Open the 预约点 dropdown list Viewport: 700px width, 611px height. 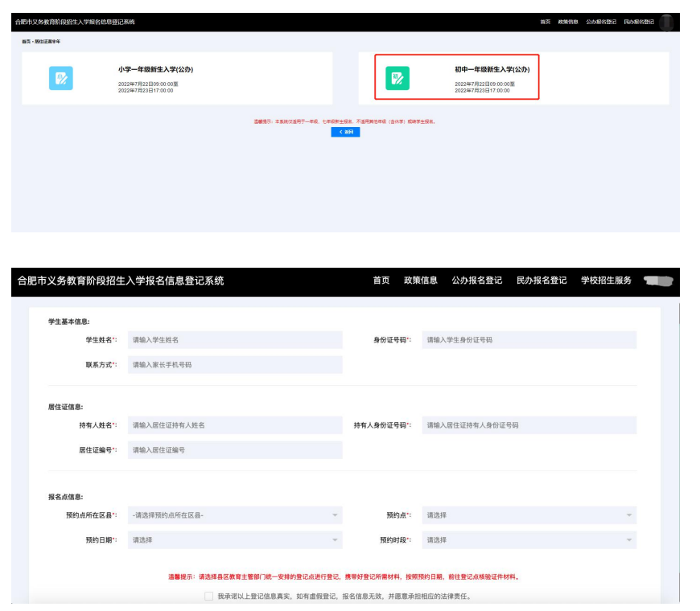click(529, 515)
